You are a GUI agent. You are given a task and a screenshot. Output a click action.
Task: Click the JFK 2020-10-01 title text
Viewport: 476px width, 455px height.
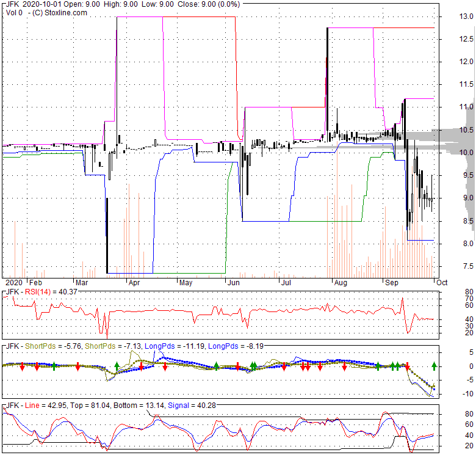tap(34, 4)
